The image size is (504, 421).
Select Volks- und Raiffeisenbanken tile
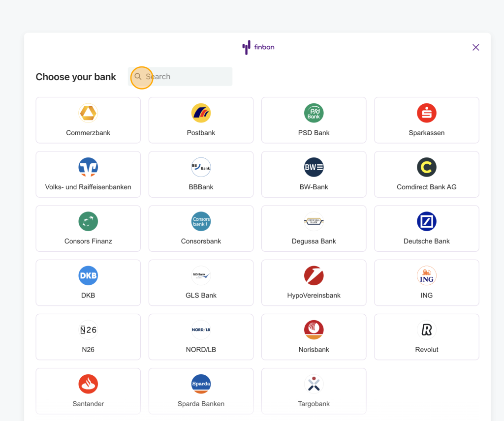point(88,174)
